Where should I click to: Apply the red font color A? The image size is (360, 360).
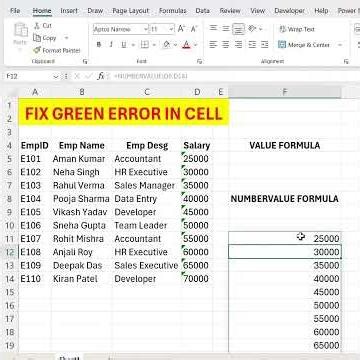186,45
